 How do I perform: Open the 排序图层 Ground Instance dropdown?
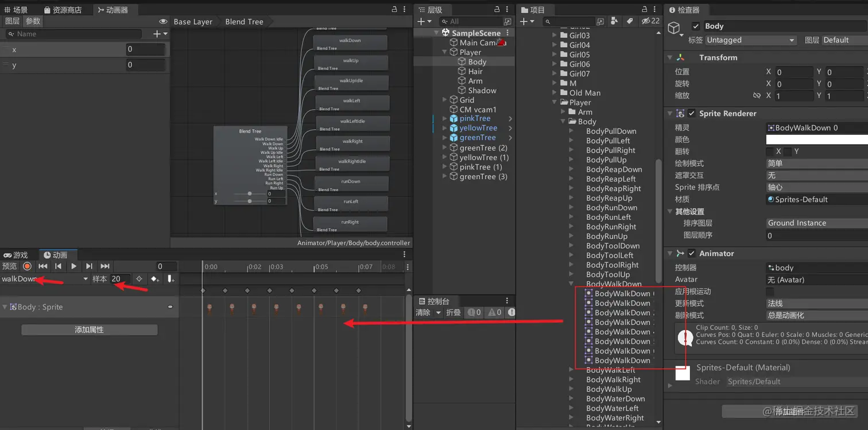click(x=817, y=223)
